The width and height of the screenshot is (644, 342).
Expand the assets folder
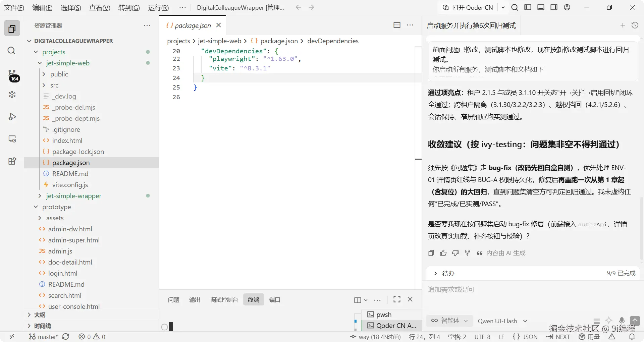click(x=40, y=218)
